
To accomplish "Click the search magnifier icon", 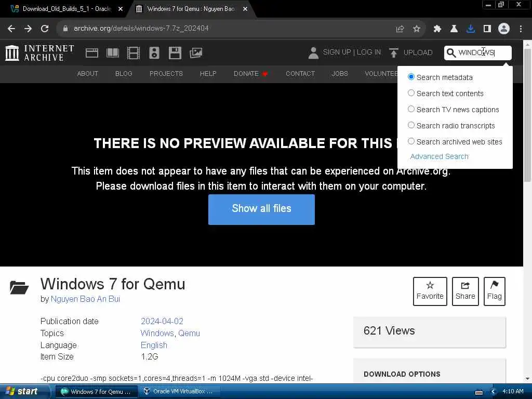I will tap(451, 53).
